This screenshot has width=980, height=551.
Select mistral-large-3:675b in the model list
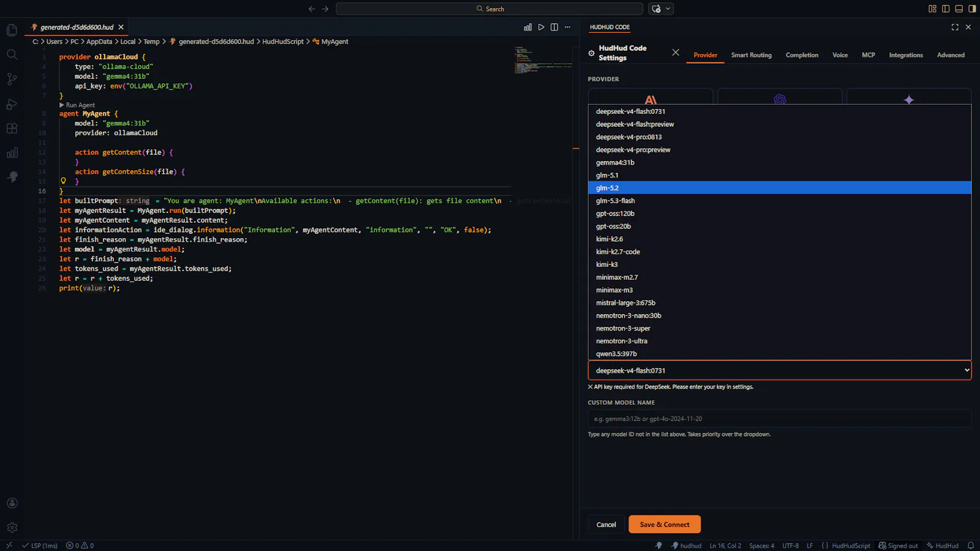pos(780,303)
